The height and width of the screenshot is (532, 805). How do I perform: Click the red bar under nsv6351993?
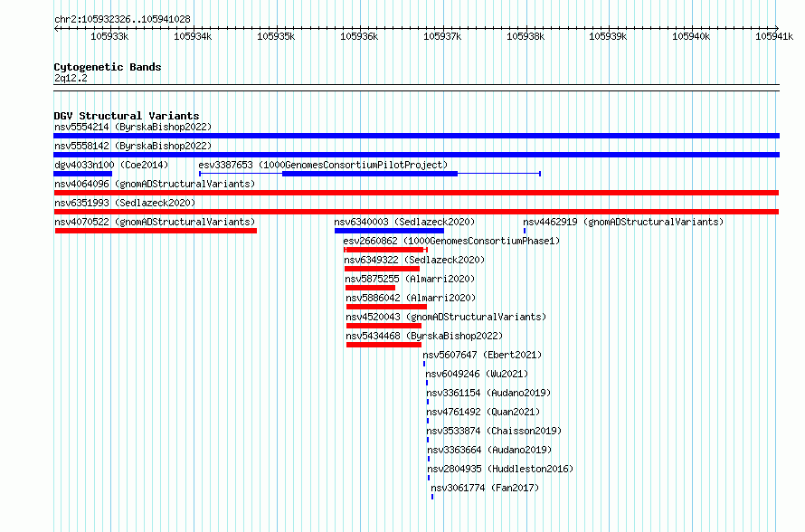click(x=416, y=212)
